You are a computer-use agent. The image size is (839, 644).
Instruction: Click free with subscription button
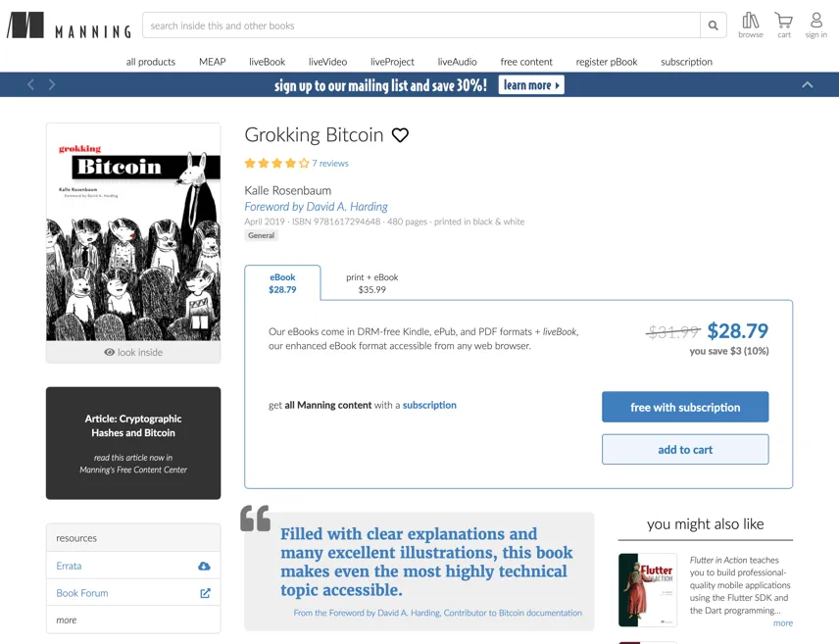[685, 407]
